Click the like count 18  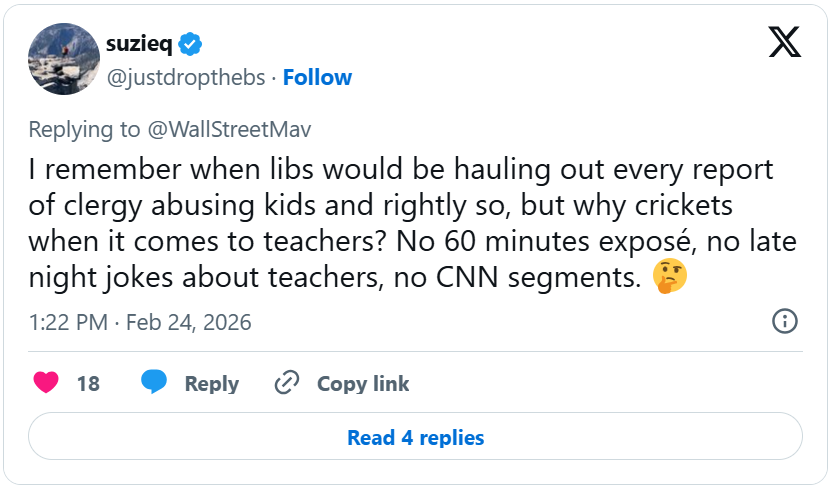[x=88, y=384]
